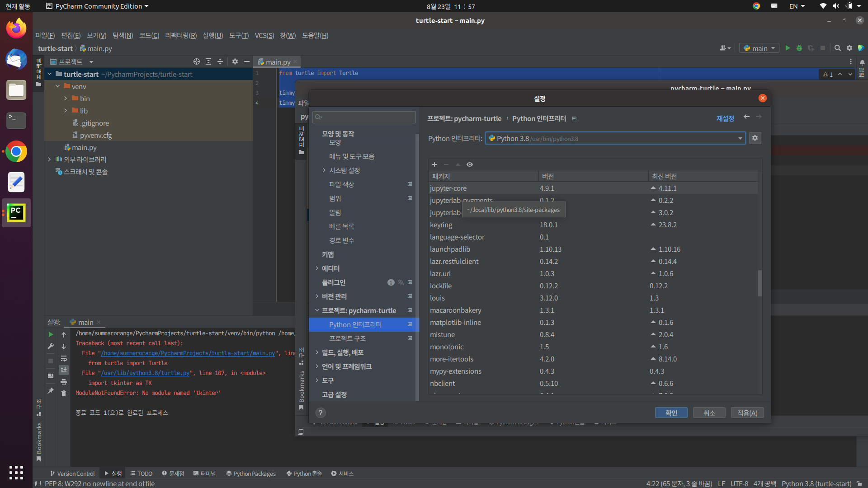The width and height of the screenshot is (868, 488).
Task: Add a new package with the plus icon
Action: tap(434, 164)
